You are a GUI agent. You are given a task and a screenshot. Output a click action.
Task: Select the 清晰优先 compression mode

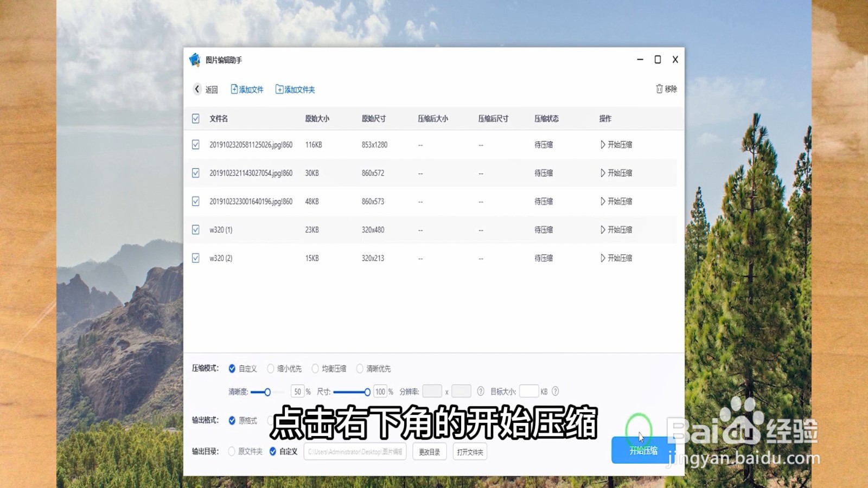(x=359, y=369)
